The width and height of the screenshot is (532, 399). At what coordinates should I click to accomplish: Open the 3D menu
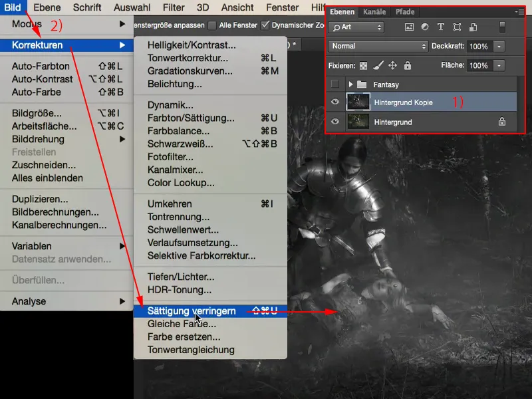[x=203, y=7]
